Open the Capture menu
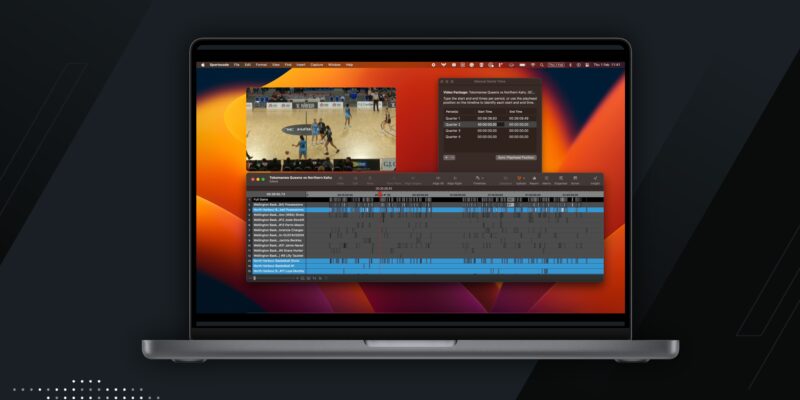This screenshot has width=800, height=400. click(x=317, y=65)
